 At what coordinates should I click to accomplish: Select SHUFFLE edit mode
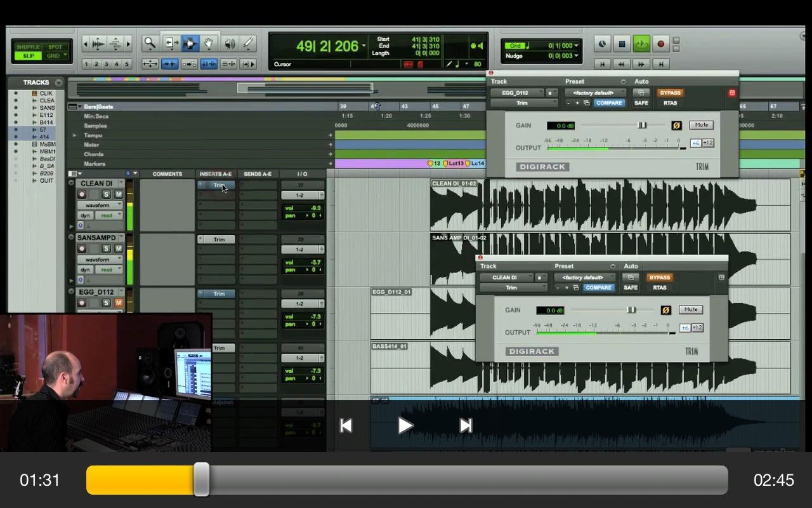click(29, 47)
